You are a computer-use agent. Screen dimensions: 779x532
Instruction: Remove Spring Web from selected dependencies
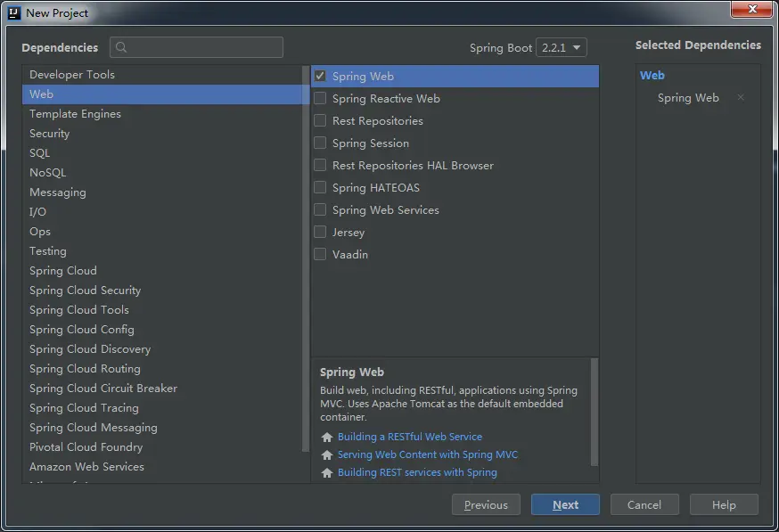741,97
